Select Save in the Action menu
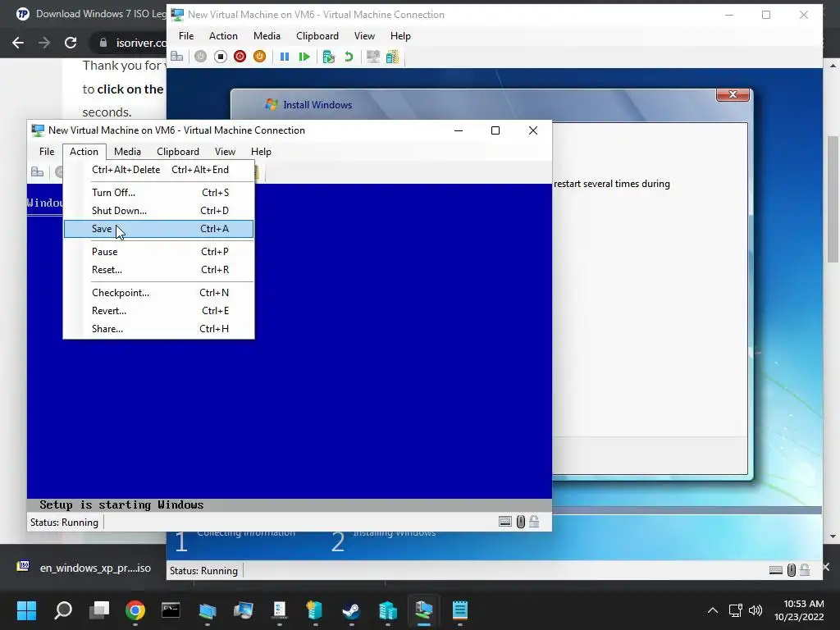The height and width of the screenshot is (630, 840). pyautogui.click(x=158, y=229)
